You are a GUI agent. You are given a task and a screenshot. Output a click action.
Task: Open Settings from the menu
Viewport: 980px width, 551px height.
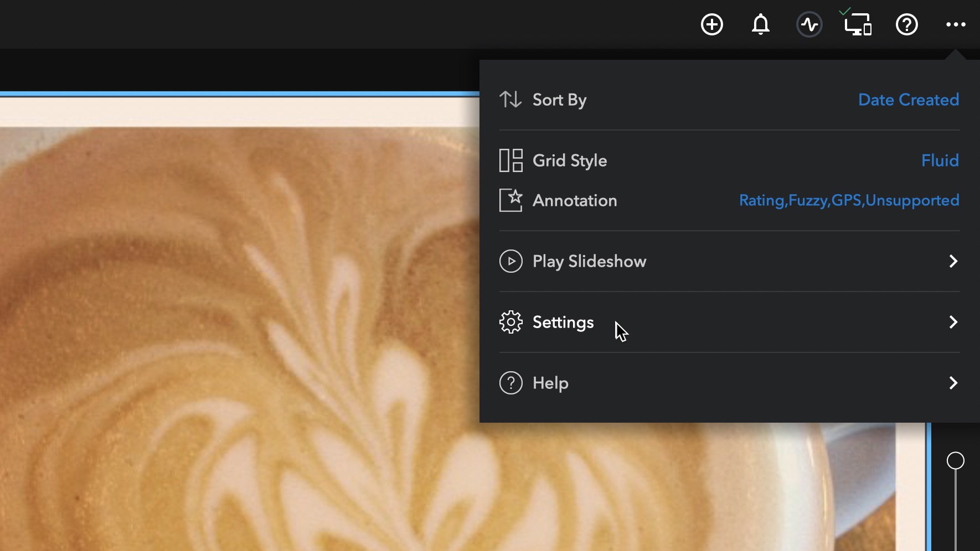coord(729,322)
